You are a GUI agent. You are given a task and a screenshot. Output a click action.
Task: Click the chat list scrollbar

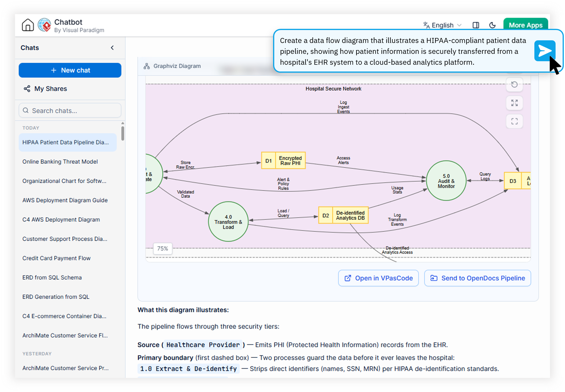pyautogui.click(x=123, y=133)
